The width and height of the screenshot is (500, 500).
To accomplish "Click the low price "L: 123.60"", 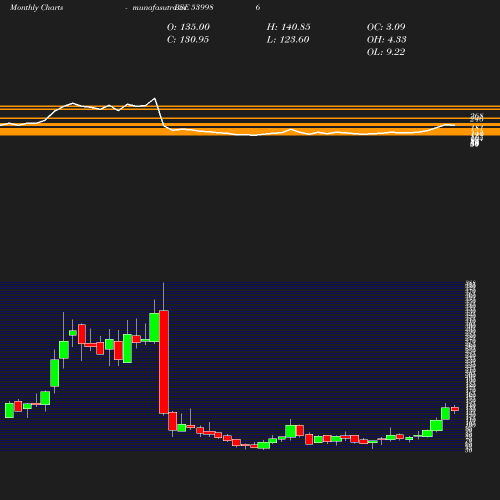I will click(288, 40).
